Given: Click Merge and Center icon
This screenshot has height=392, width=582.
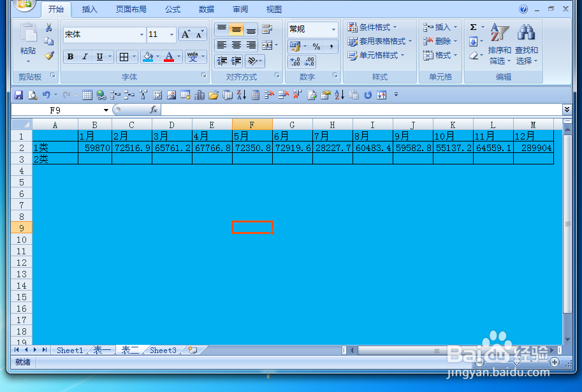Looking at the screenshot, I should pos(267,45).
